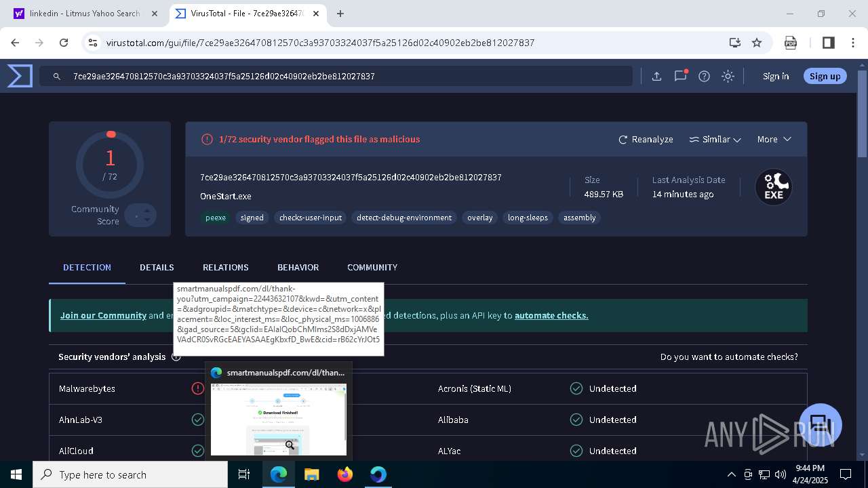Viewport: 868px width, 488px height.
Task: Click the Sign in link
Action: (776, 76)
